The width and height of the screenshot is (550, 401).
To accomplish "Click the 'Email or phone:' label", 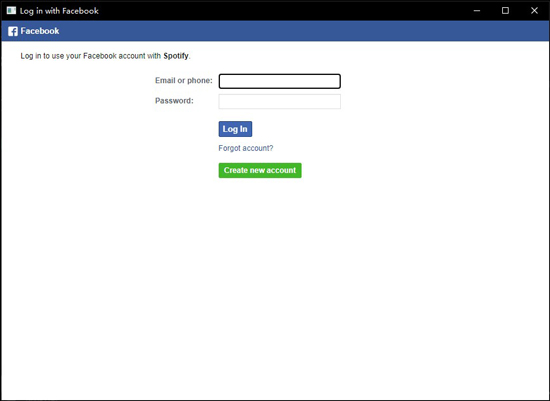I will [184, 80].
